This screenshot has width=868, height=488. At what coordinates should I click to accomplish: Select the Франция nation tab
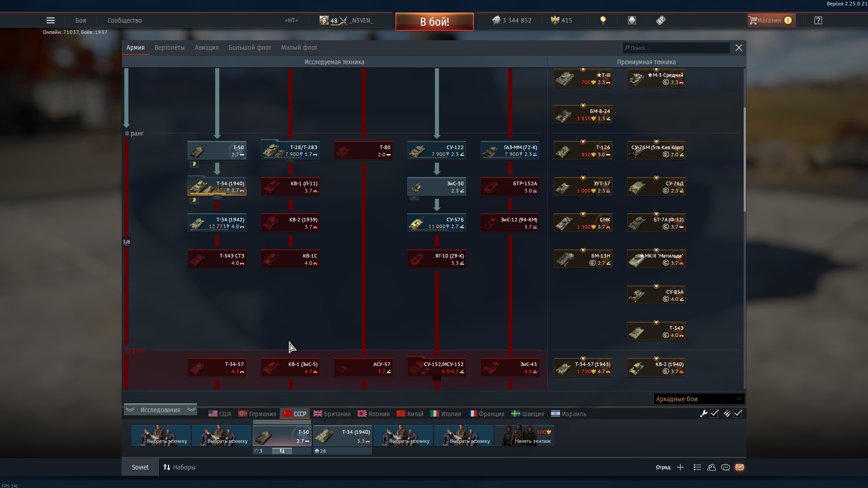486,414
